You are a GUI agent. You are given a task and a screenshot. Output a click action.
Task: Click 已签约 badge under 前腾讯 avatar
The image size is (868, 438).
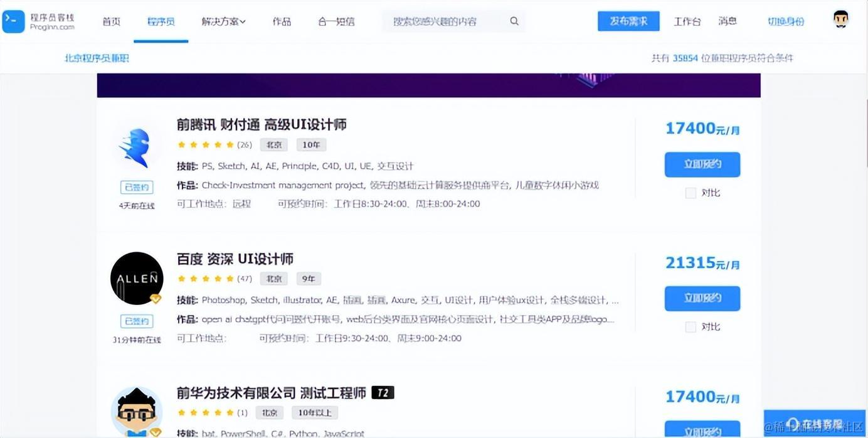click(137, 187)
